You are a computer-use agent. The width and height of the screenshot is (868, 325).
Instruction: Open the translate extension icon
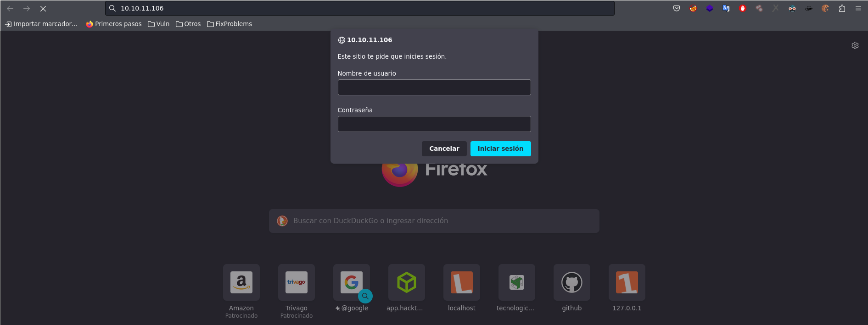[726, 8]
